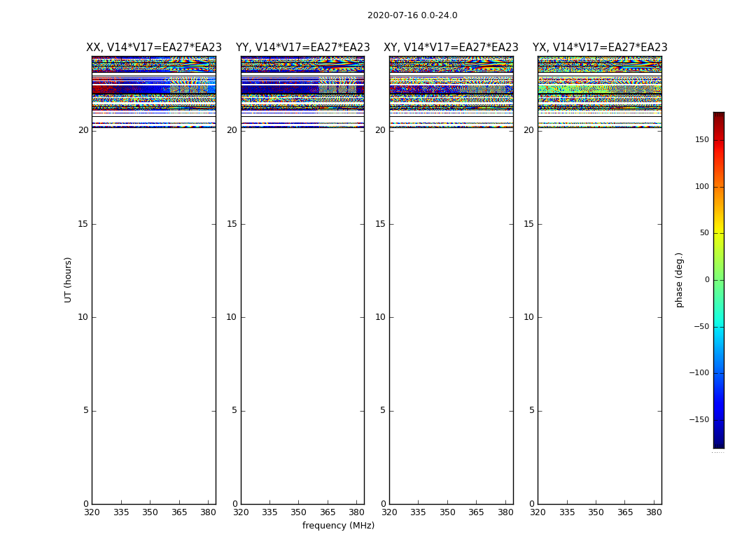Click the 10 hour tick on XX panel
Image resolution: width=735 pixels, height=560 pixels.
coord(83,317)
